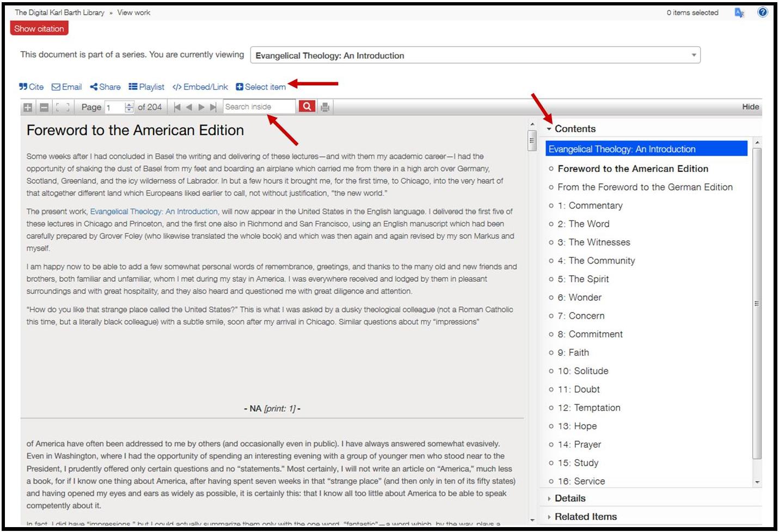This screenshot has width=779, height=532.
Task: Open chapter 3: The Witnesses
Action: (x=594, y=243)
